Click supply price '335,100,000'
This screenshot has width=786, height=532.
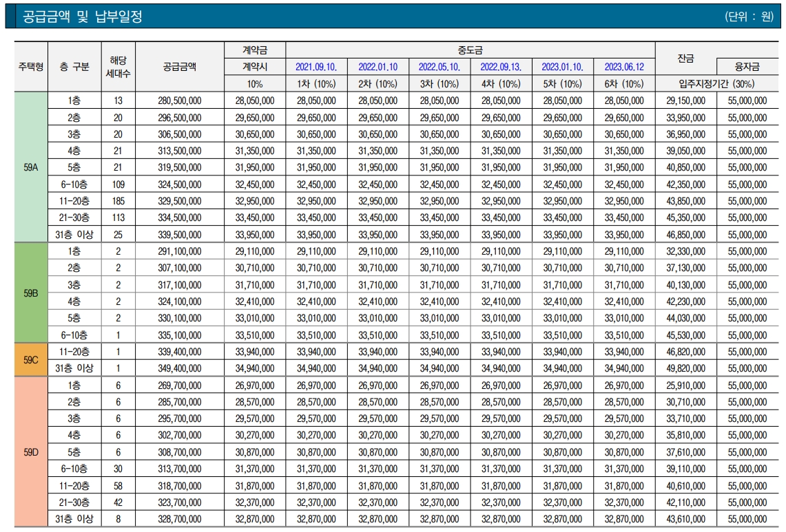180,334
